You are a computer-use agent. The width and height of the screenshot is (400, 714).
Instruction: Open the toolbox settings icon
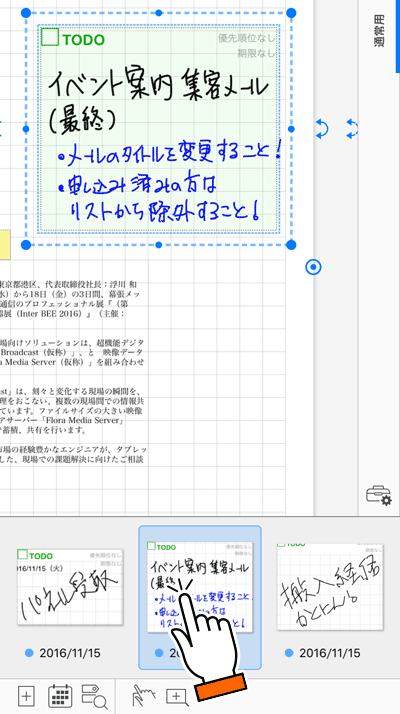[379, 495]
